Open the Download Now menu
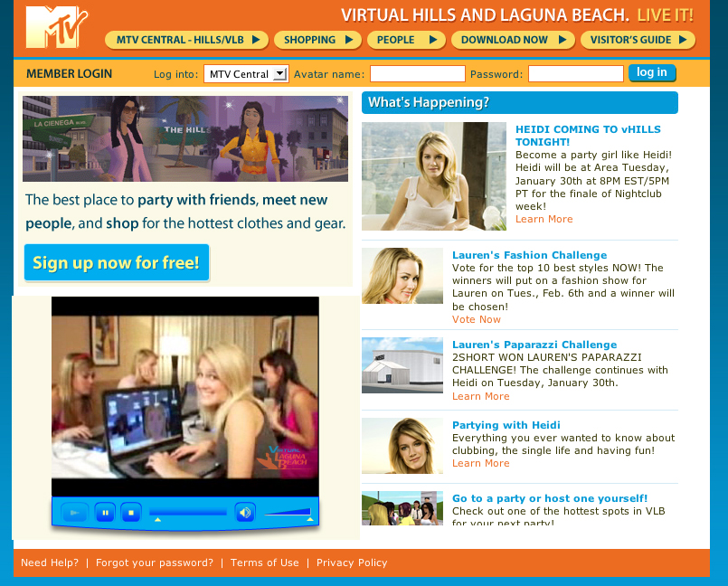 [x=513, y=40]
